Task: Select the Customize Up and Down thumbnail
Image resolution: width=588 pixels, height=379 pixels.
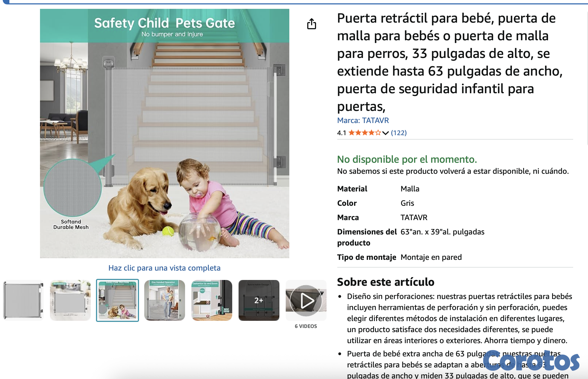Action: (x=212, y=300)
